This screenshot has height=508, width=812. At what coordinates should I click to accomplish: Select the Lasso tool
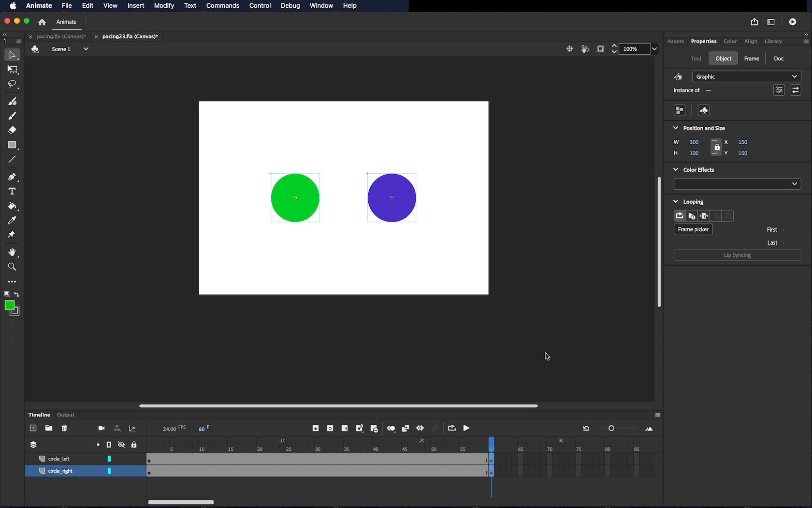pos(12,84)
